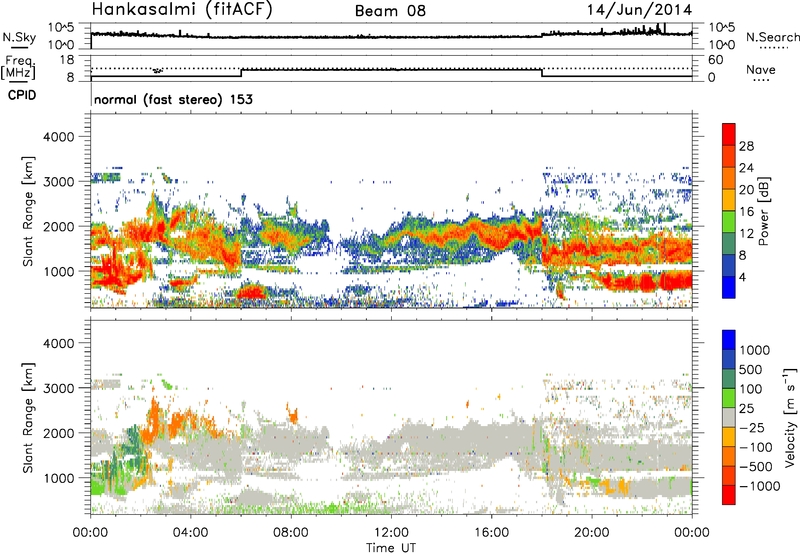Viewport: 800px width, 554px height.
Task: Click the "60" Nave axis tick label
Action: tap(715, 60)
